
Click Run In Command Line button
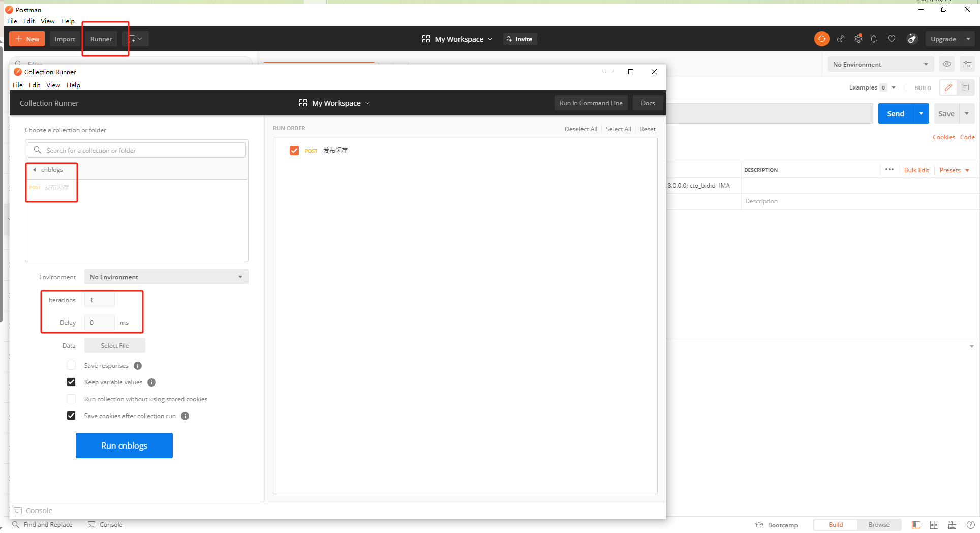[591, 103]
